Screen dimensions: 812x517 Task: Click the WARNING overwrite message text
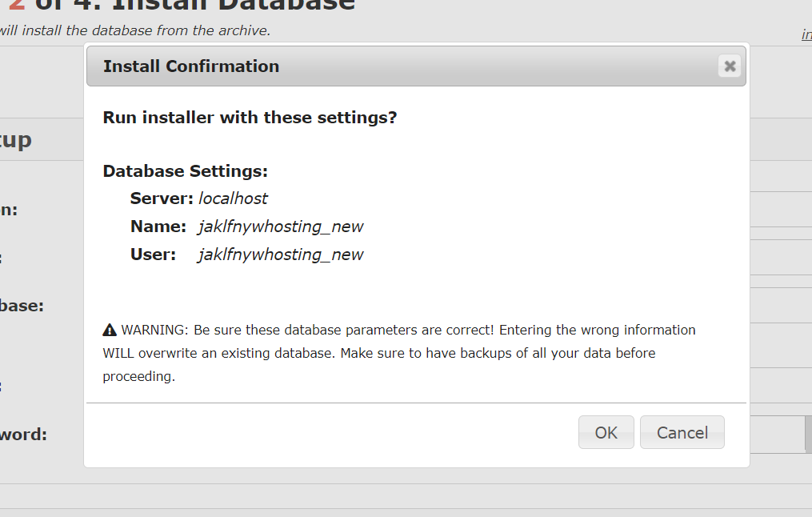400,352
